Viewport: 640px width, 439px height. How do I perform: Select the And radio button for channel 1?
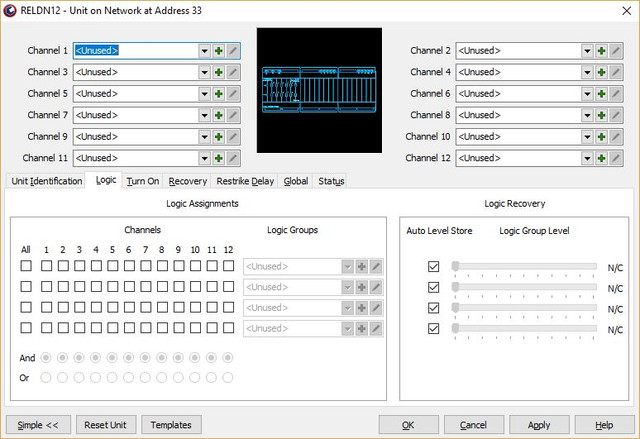click(46, 358)
